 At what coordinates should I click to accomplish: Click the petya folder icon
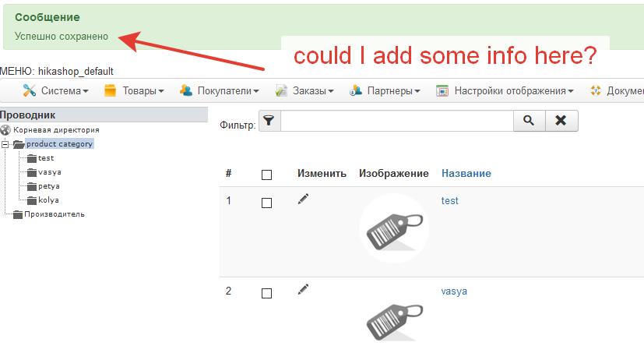click(32, 186)
